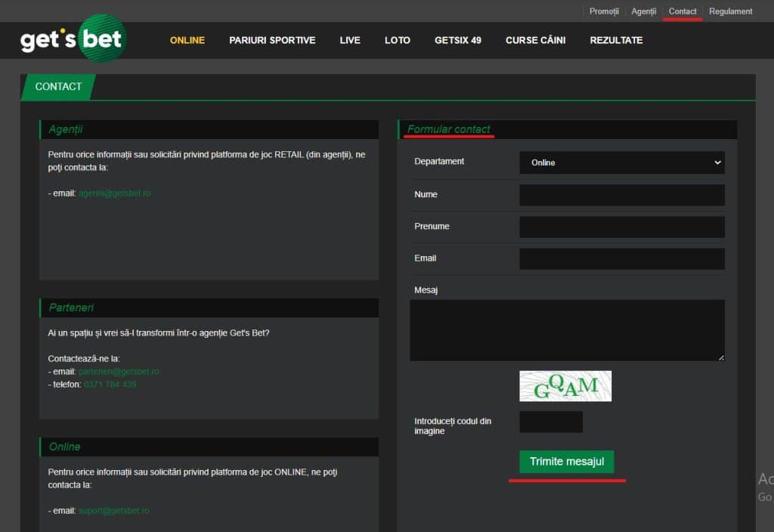The image size is (774, 532).
Task: Open the Promoții link at top
Action: click(604, 11)
